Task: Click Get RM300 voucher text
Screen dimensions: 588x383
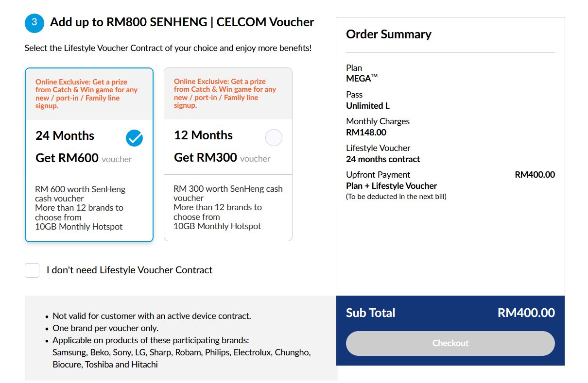Action: pyautogui.click(x=222, y=157)
